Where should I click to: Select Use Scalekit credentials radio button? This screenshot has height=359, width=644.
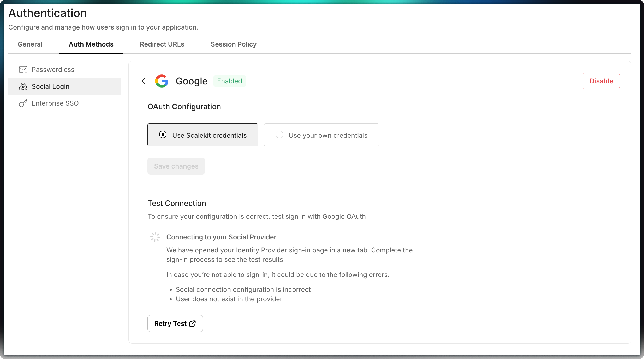(x=163, y=135)
